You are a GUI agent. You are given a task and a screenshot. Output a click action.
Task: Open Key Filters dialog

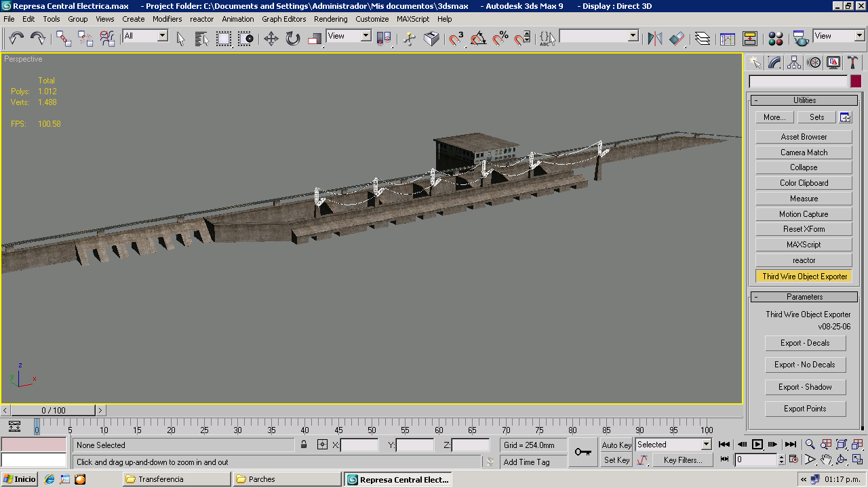pyautogui.click(x=682, y=460)
